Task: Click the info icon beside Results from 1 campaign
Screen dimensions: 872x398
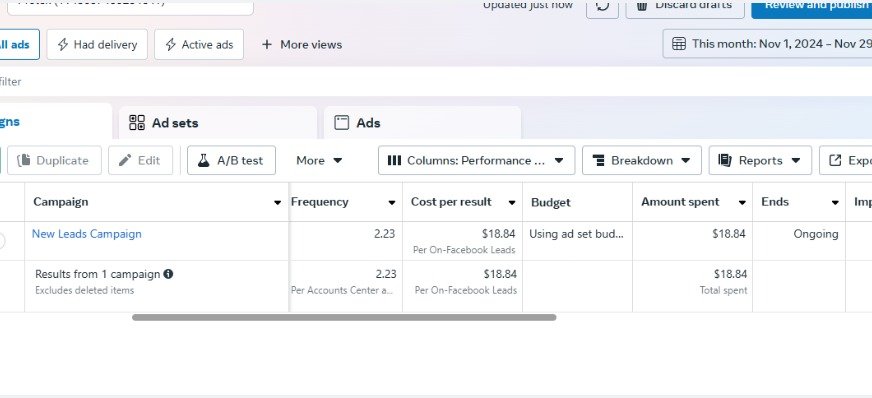Action: [168, 273]
